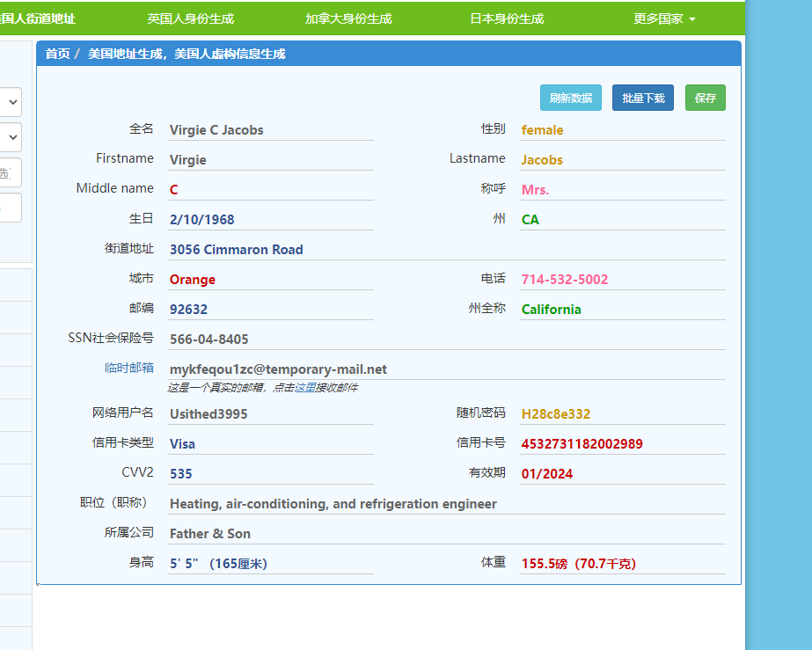This screenshot has width=812, height=650.
Task: Select 日本身份生成 in the top menu
Action: click(x=507, y=18)
